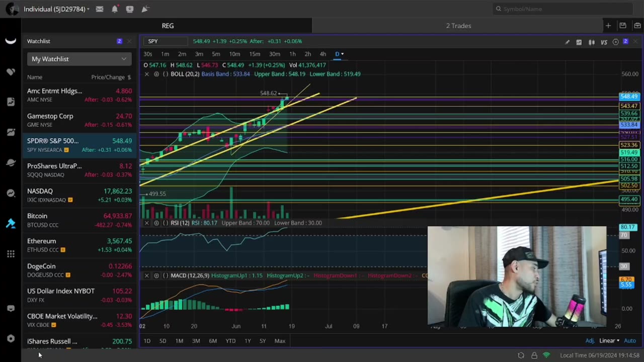The height and width of the screenshot is (362, 644).
Task: Save the layout with floppy icon
Action: [623, 26]
